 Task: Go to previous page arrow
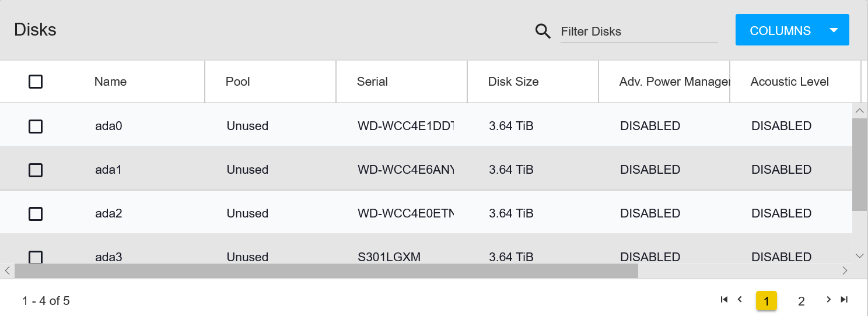(x=740, y=300)
